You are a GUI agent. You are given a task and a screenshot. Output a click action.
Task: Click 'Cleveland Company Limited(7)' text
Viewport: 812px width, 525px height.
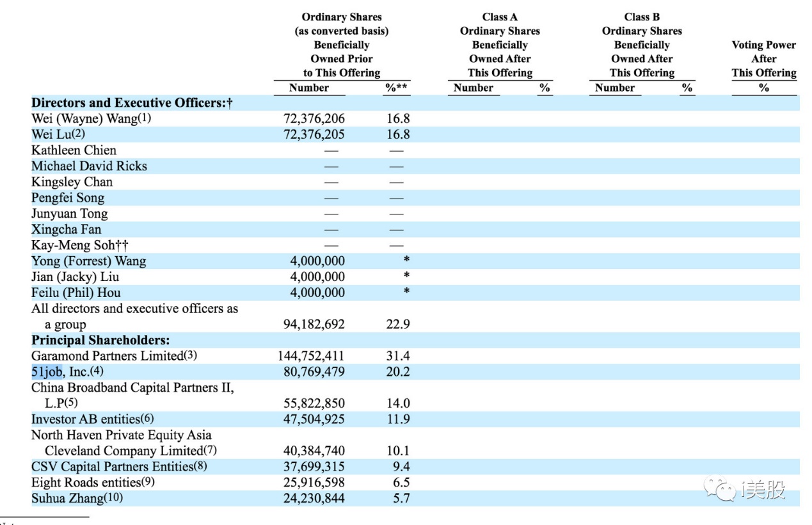(x=131, y=451)
